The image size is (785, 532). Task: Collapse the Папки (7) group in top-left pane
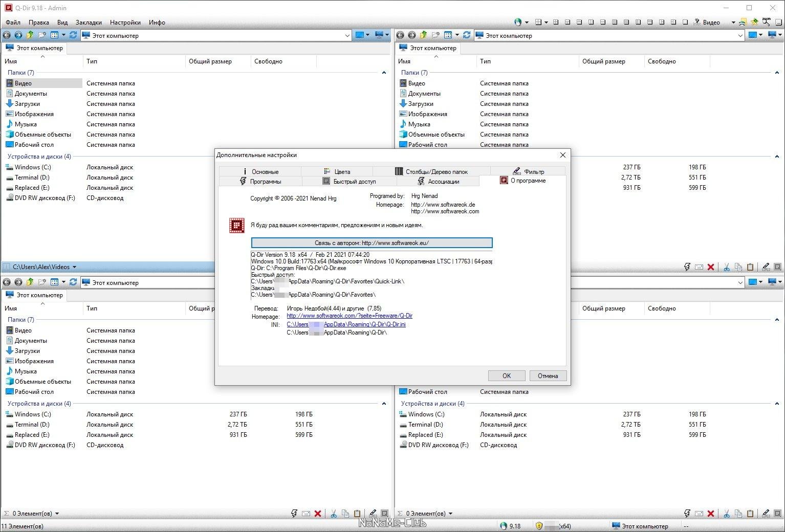click(384, 73)
